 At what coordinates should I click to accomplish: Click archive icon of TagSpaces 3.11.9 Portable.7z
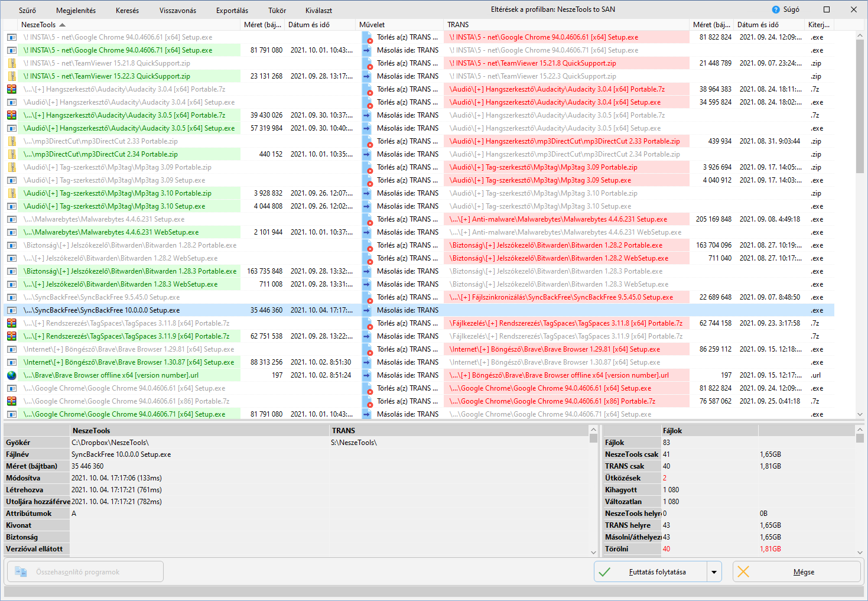tap(12, 336)
